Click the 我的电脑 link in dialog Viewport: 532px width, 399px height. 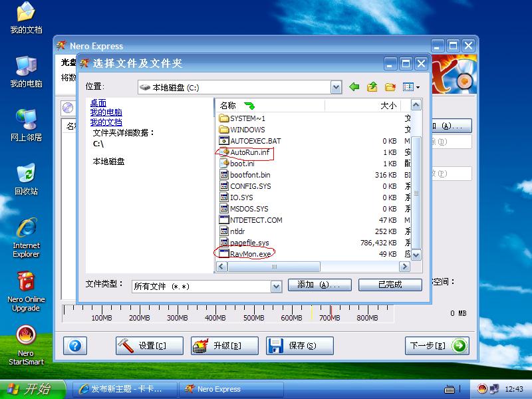coord(106,112)
